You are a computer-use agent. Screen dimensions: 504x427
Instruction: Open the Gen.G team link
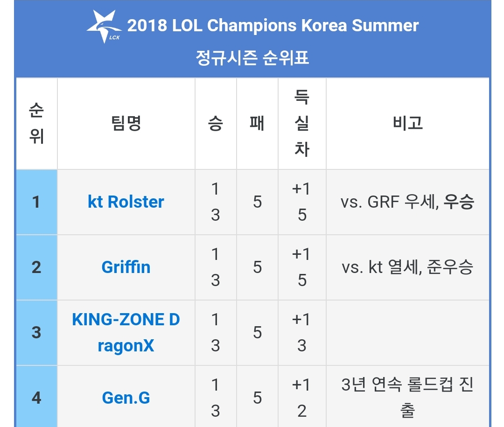[126, 398]
